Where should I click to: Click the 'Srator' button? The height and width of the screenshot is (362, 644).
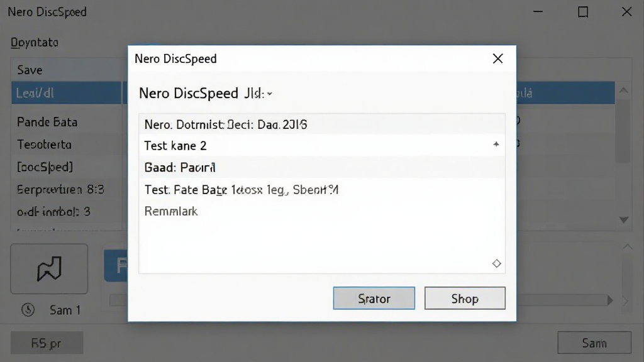pos(374,299)
